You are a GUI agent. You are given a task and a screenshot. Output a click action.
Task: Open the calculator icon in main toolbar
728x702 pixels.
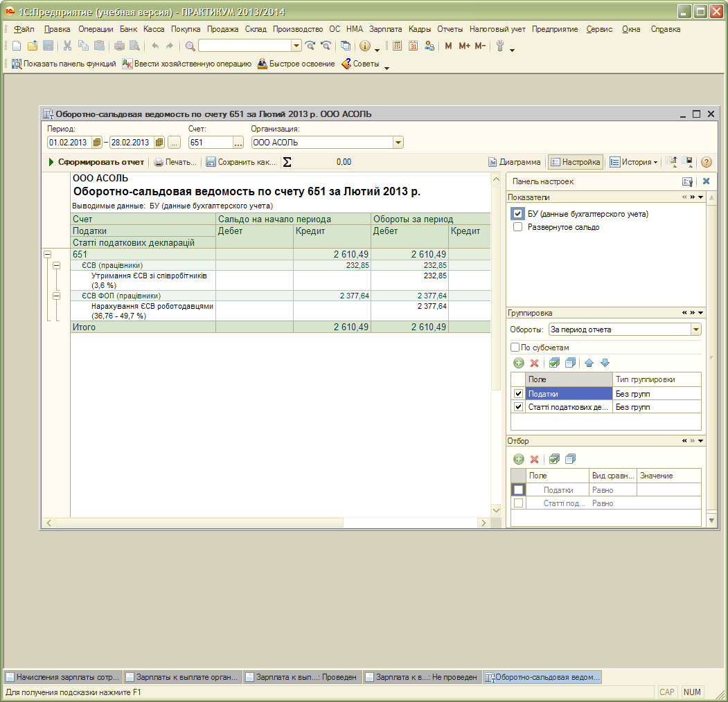tap(397, 46)
